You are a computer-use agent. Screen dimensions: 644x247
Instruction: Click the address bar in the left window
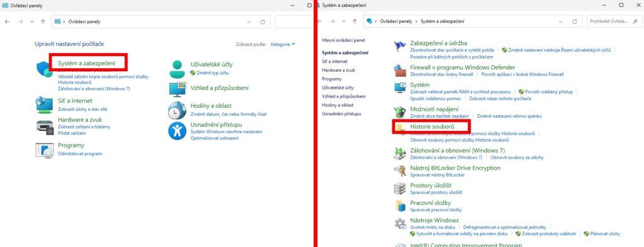click(160, 22)
